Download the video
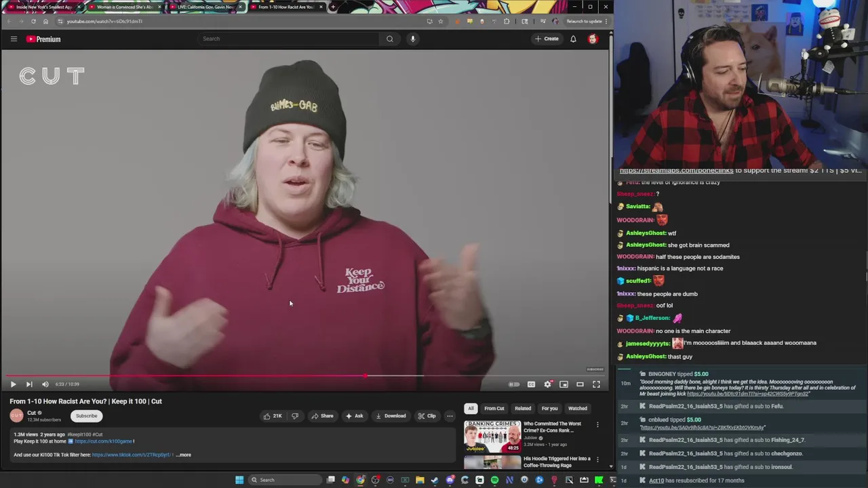The height and width of the screenshot is (488, 868). coord(391,416)
